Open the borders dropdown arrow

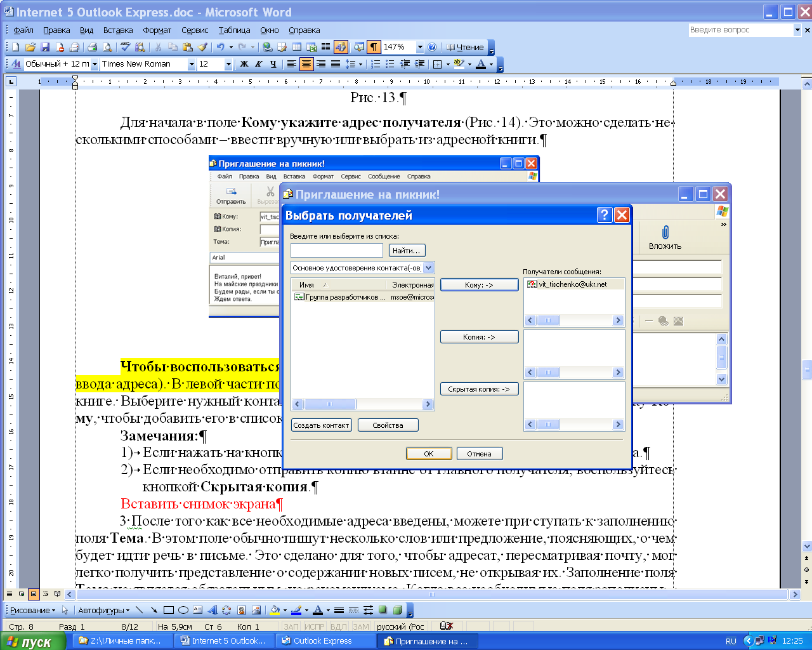(x=448, y=64)
